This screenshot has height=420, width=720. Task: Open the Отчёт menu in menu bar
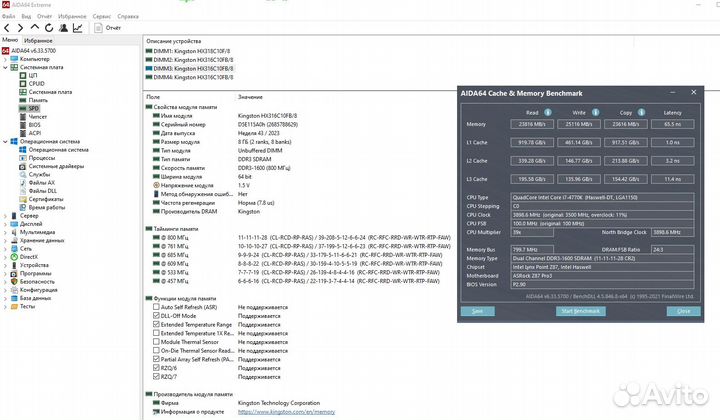click(x=45, y=16)
